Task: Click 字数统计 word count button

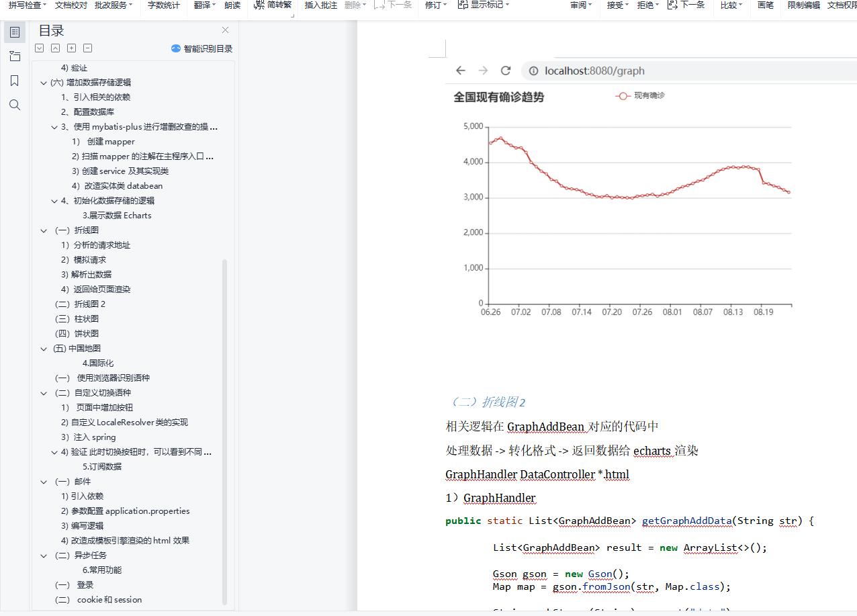Action: pyautogui.click(x=163, y=5)
